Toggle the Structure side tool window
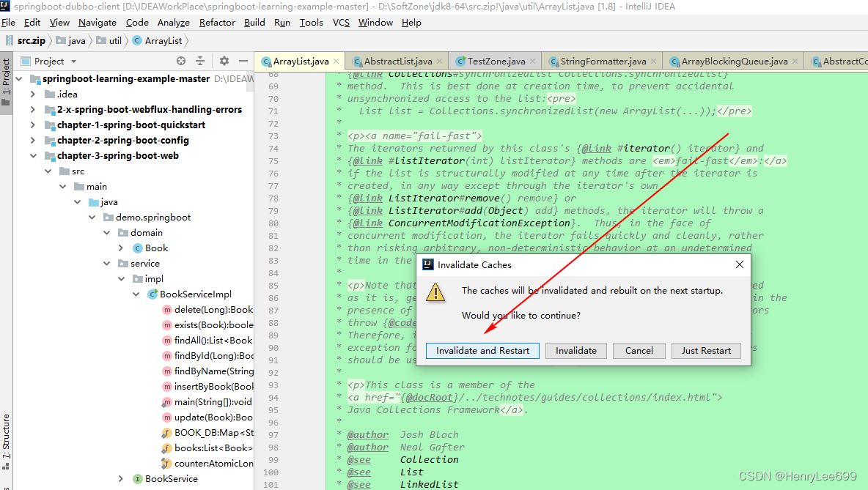The width and height of the screenshot is (868, 490). (x=6, y=442)
